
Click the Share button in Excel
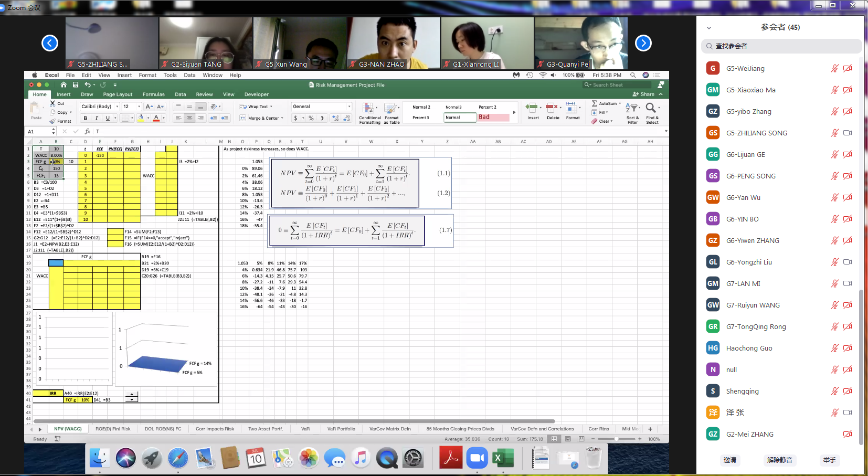(644, 94)
